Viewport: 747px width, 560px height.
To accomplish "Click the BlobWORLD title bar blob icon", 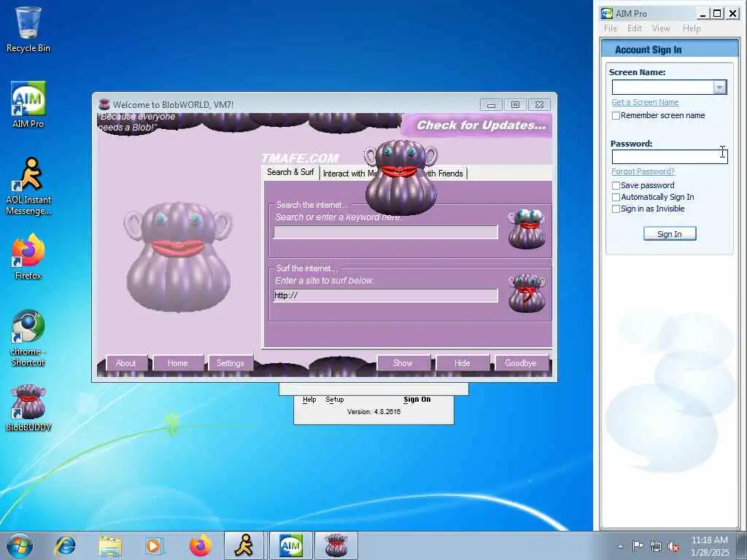I will point(104,104).
